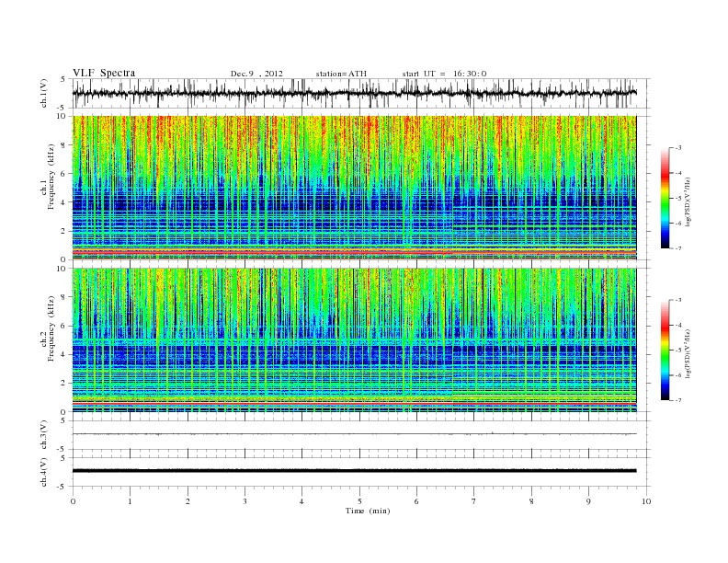Click the "3" tick on the time axis
This screenshot has width=728, height=563.
click(245, 501)
